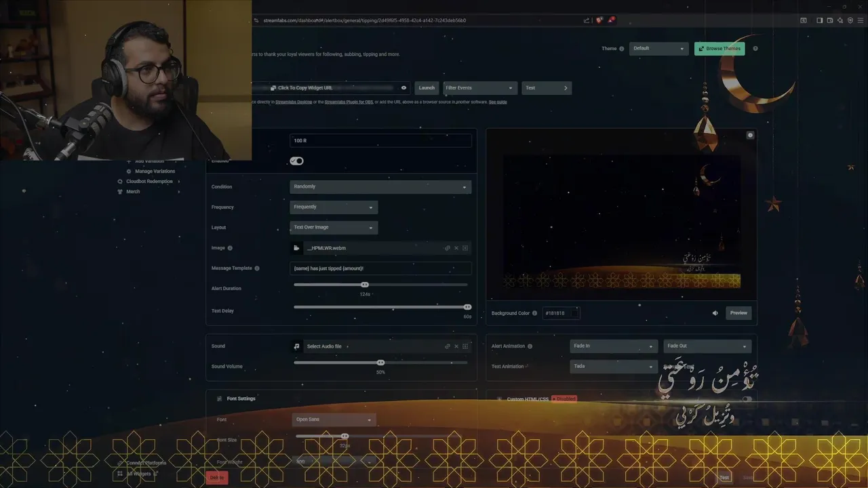This screenshot has height=488, width=868.
Task: Open the Frequency dropdown set to Frequently
Action: pyautogui.click(x=334, y=207)
